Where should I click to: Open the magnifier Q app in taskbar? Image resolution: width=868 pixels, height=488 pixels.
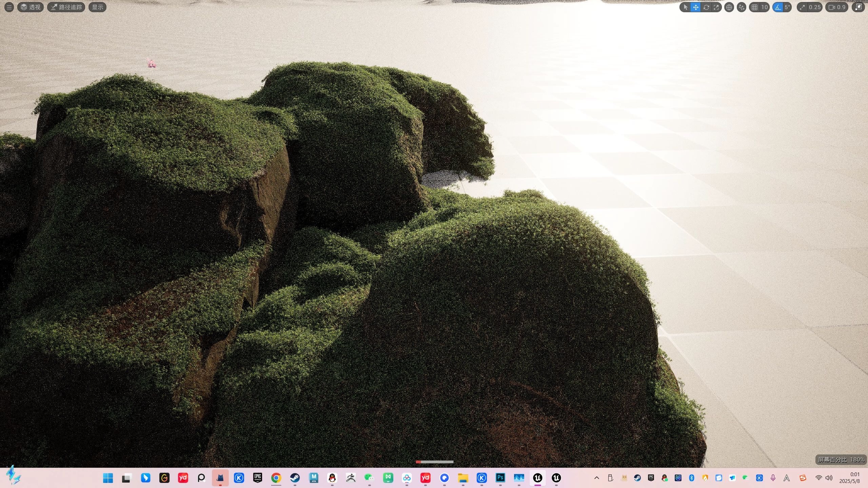(201, 478)
